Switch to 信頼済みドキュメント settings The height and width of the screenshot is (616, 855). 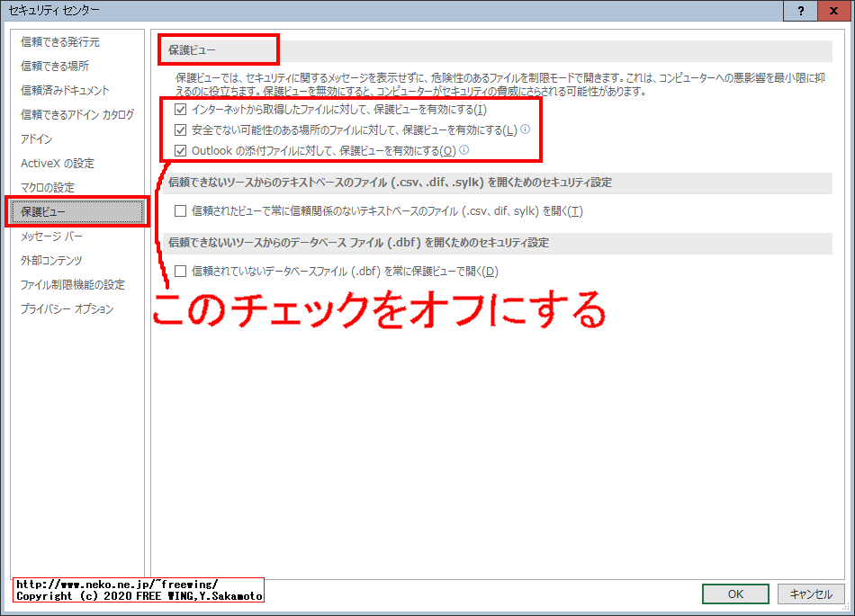63,90
